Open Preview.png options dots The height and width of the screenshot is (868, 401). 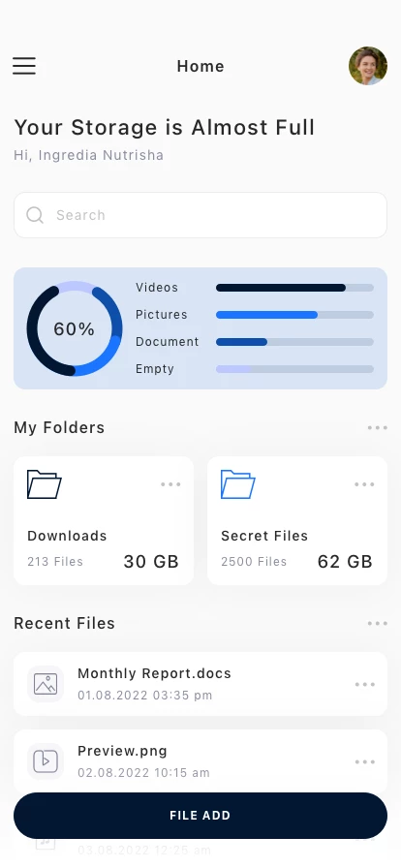click(x=364, y=762)
